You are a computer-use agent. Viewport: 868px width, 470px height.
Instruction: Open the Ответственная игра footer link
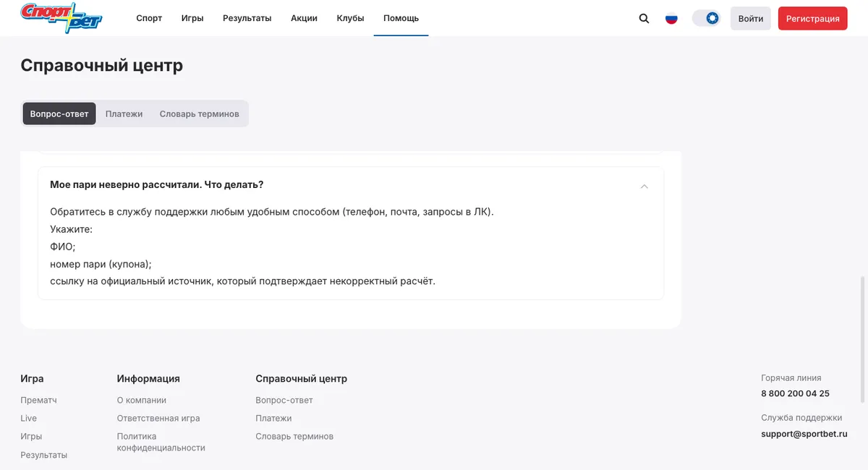pos(158,418)
